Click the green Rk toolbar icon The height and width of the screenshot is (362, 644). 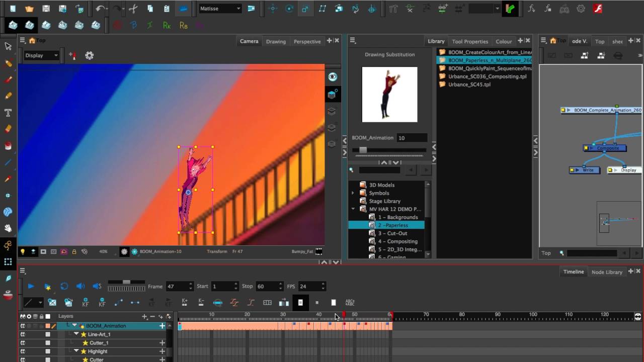167,25
